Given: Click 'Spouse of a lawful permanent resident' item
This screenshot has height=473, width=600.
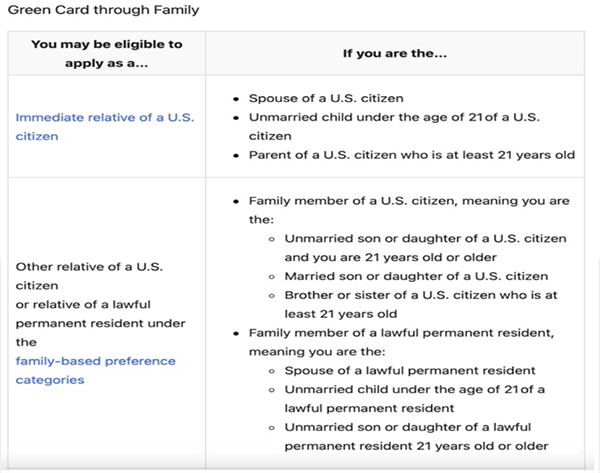Looking at the screenshot, I should click(409, 370).
